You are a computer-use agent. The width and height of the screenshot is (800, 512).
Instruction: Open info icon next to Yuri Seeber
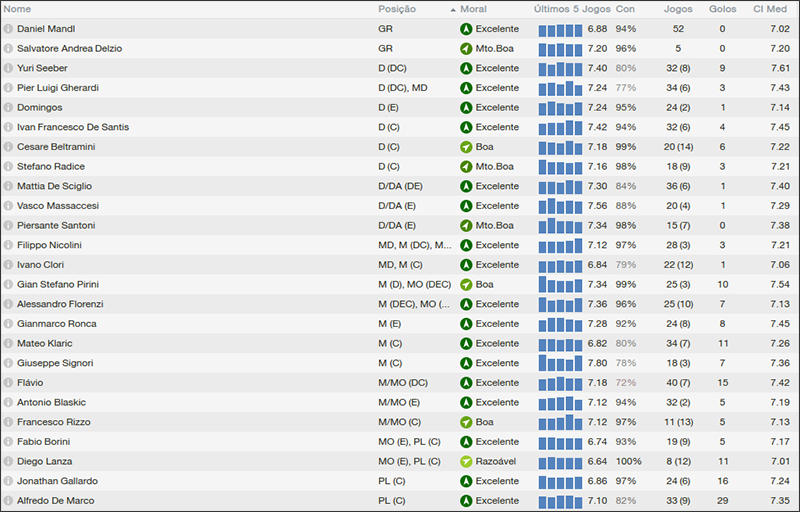9,68
